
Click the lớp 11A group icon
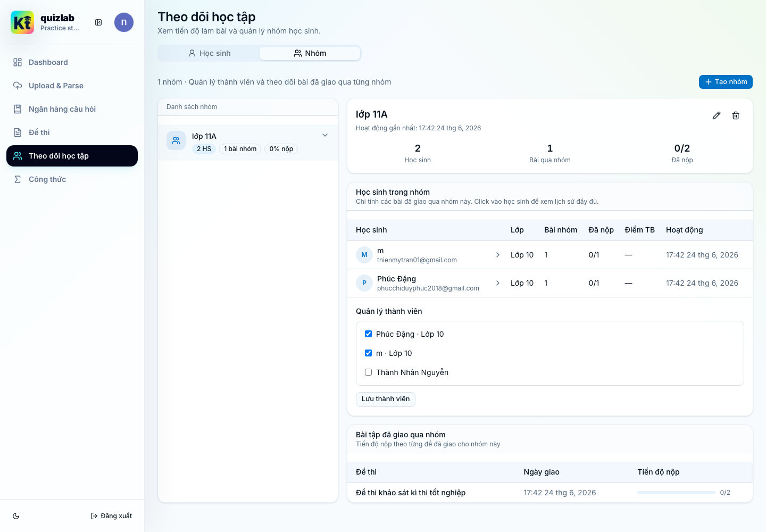pos(176,140)
